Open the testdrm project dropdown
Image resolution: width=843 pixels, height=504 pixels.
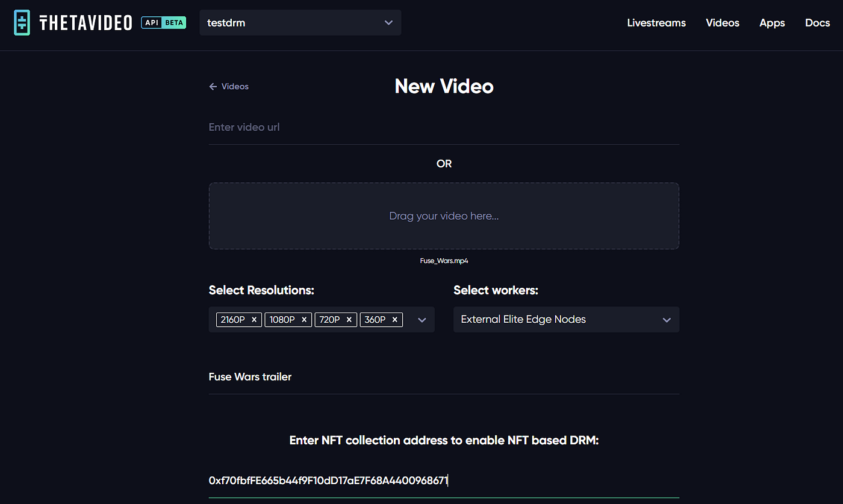click(300, 23)
